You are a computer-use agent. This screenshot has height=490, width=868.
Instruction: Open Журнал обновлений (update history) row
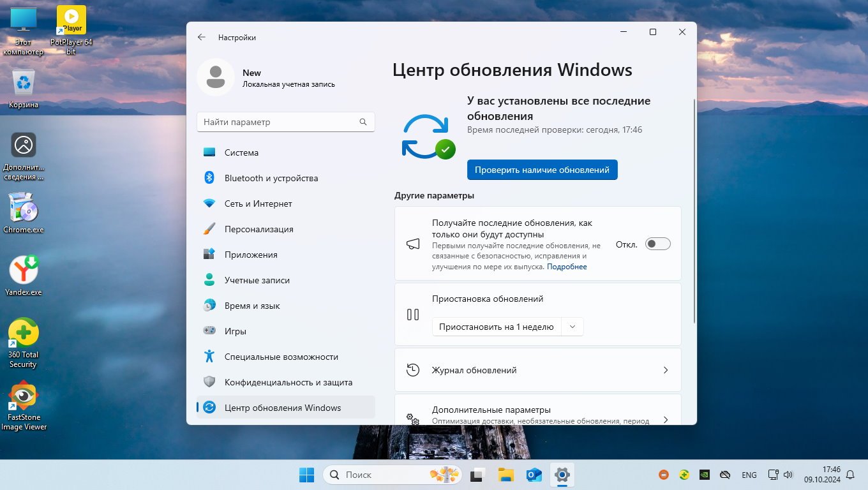click(x=537, y=370)
